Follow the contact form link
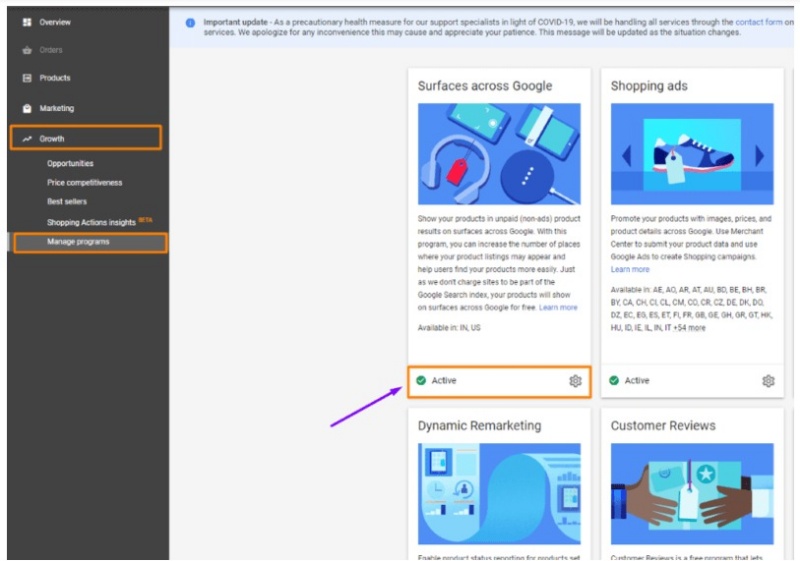This screenshot has width=800, height=561. (x=759, y=22)
